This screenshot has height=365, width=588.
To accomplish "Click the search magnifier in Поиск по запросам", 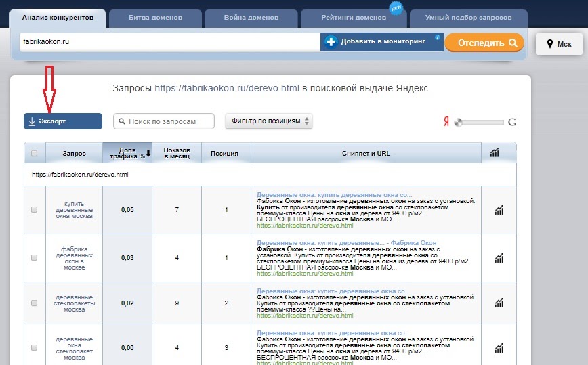I will 122,121.
